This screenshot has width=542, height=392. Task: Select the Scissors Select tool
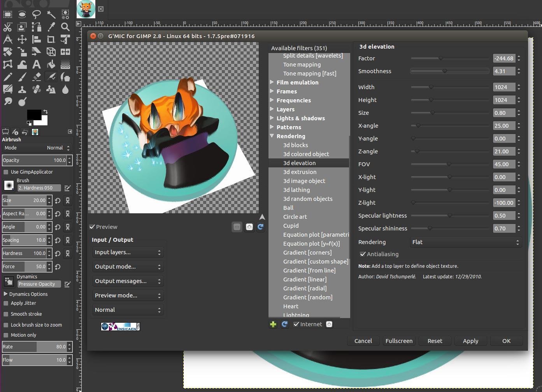7,27
